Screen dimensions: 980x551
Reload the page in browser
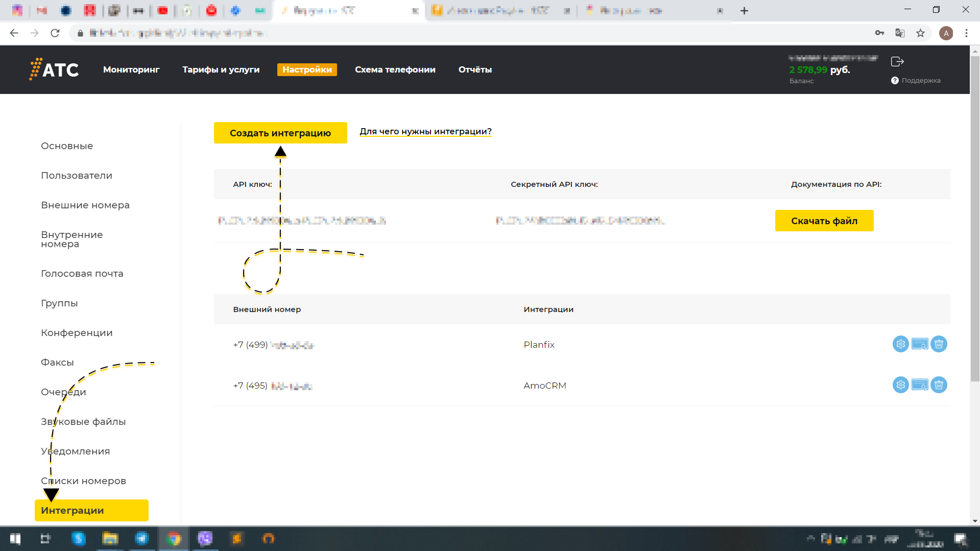click(x=55, y=33)
